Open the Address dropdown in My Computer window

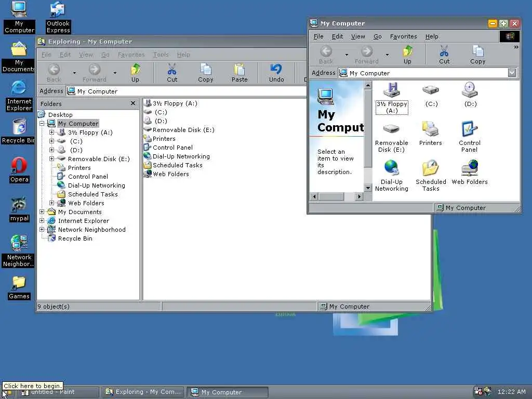coord(512,73)
